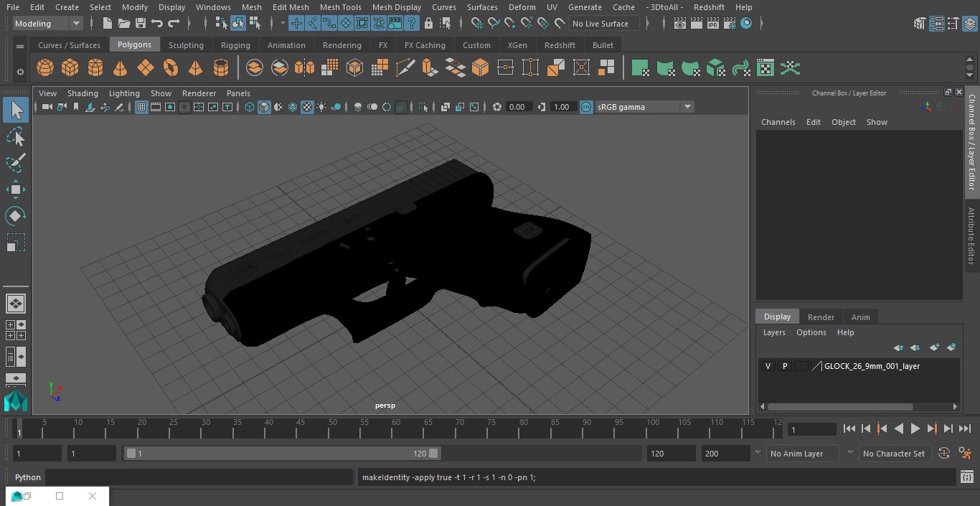Switch to the Rigging shelf tab
980x506 pixels.
coord(235,45)
